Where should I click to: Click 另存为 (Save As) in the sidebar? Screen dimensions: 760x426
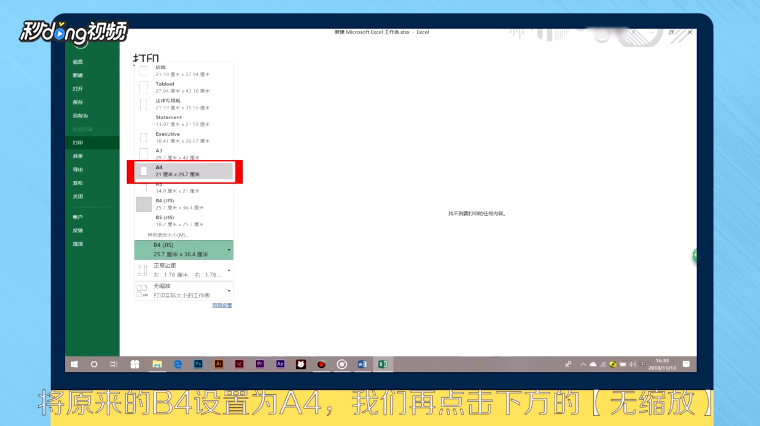(80, 116)
